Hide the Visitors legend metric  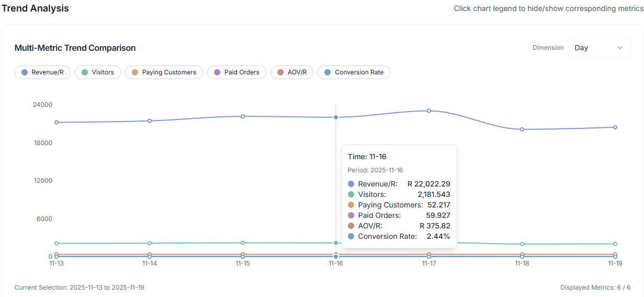(98, 72)
